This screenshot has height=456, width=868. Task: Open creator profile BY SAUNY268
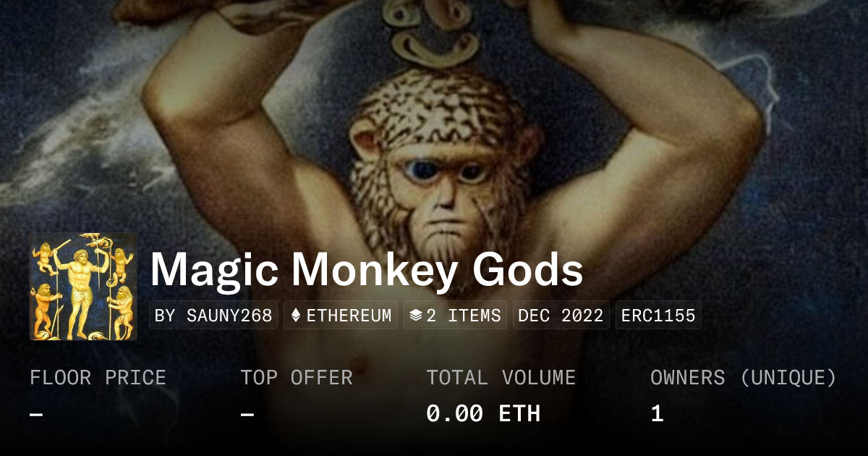213,316
